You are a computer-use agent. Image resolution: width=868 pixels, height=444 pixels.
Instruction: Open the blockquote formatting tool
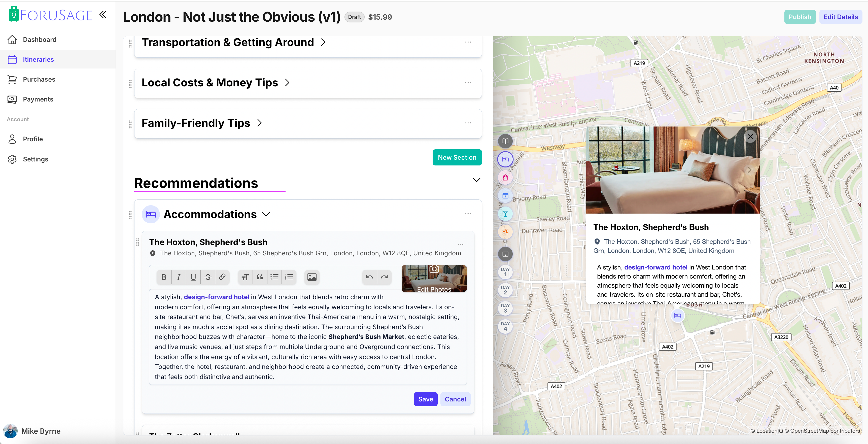coord(260,277)
